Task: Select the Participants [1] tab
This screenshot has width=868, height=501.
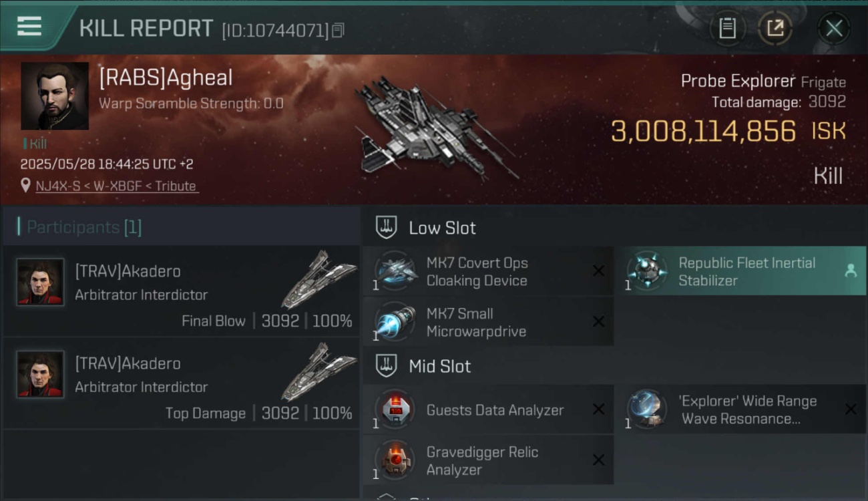Action: coord(84,227)
